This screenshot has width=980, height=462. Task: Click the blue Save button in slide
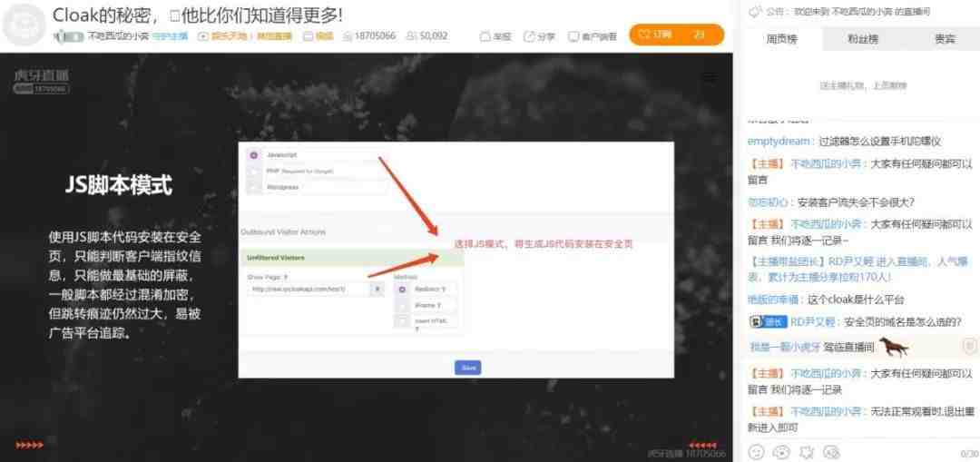point(467,368)
